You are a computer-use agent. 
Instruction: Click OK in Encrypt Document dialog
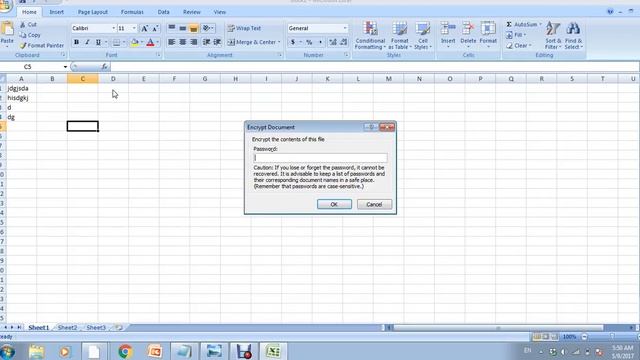[x=334, y=204]
